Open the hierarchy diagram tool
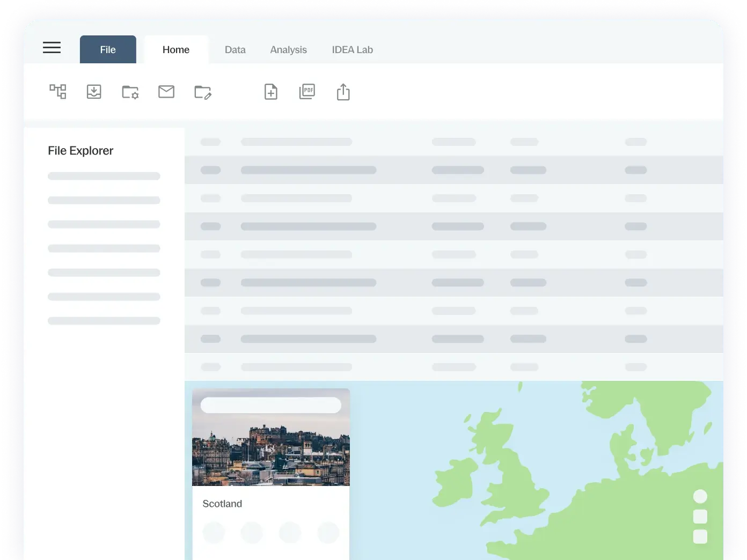 point(58,92)
